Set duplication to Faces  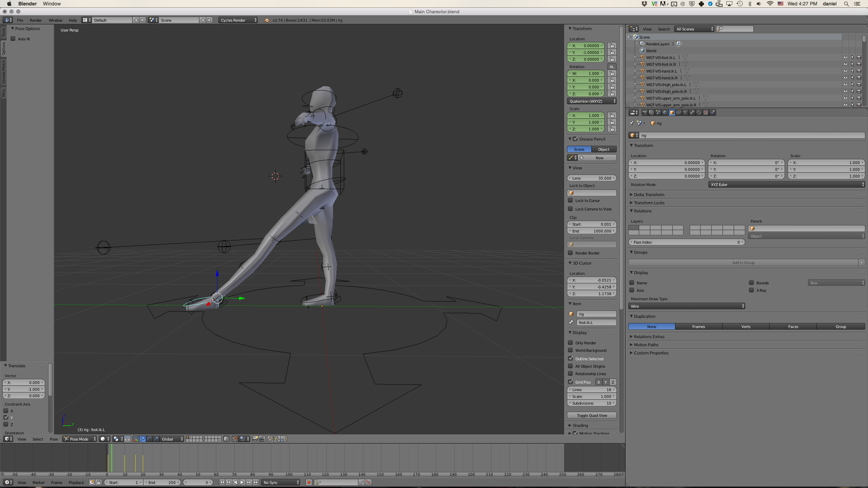793,326
